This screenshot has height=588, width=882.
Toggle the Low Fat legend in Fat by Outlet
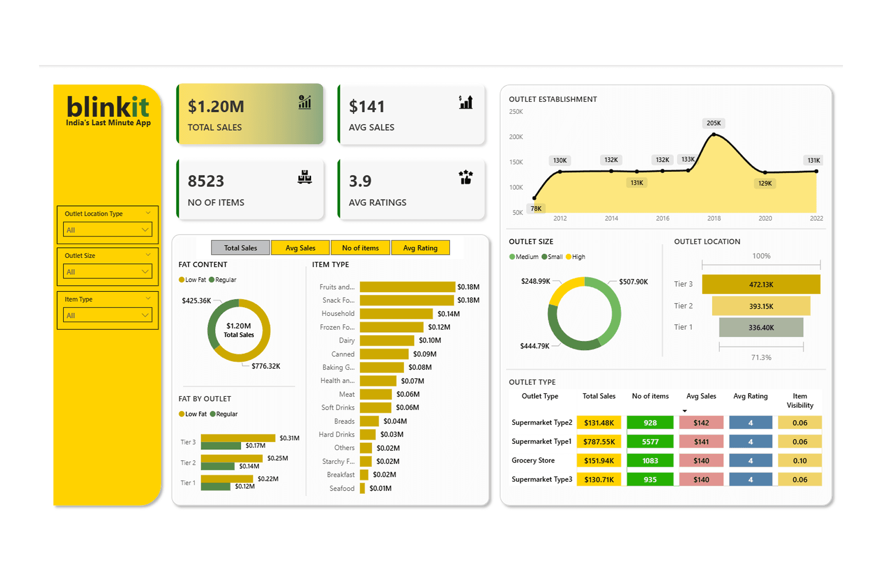[x=182, y=414]
